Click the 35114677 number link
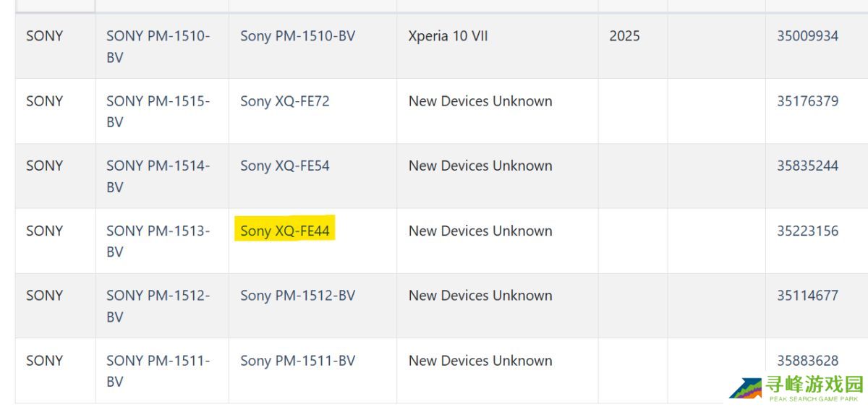Screen dimensions: 868x407 (807, 295)
